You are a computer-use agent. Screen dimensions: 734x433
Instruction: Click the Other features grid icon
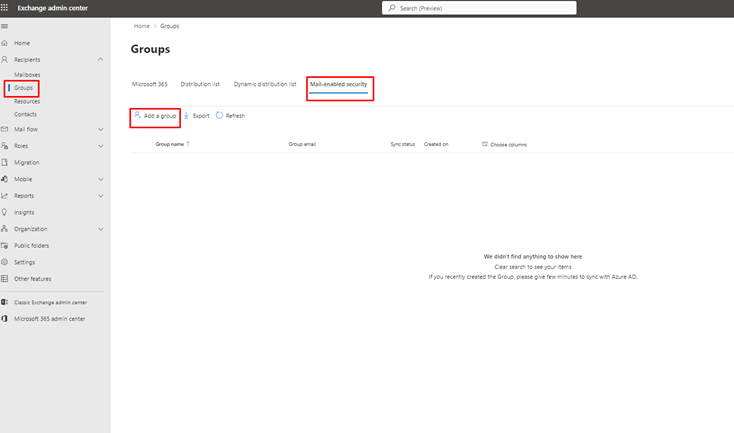coord(5,279)
